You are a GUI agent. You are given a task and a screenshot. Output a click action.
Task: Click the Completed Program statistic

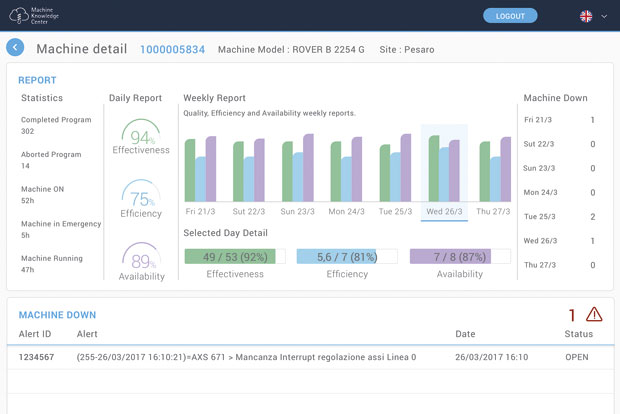point(56,125)
